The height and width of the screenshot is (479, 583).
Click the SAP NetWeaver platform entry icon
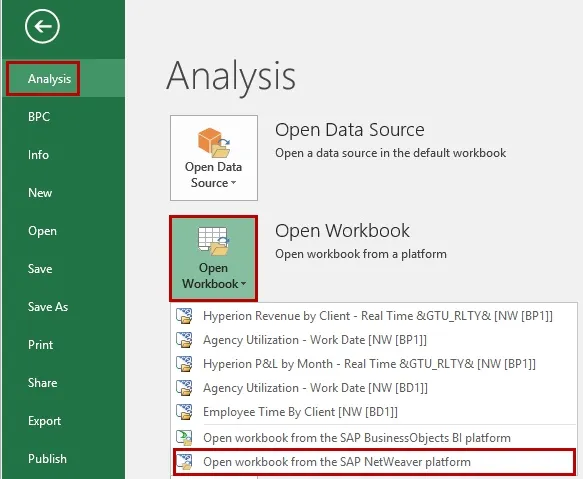(184, 462)
